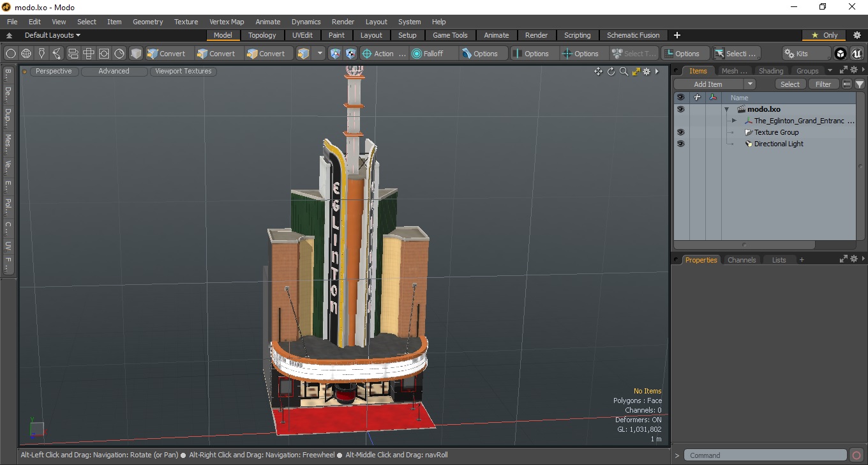Expand the Properties panel maximize icon
Screen dimensions: 868x465
tap(844, 259)
